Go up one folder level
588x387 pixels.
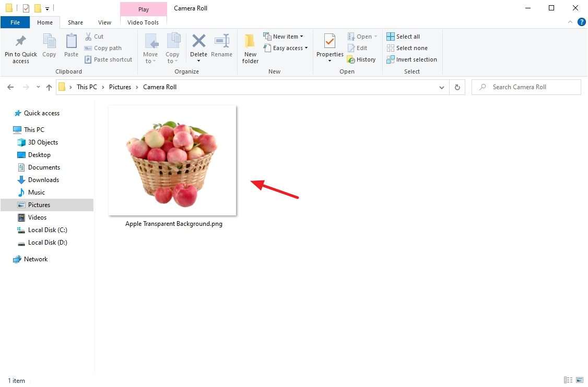(x=49, y=87)
